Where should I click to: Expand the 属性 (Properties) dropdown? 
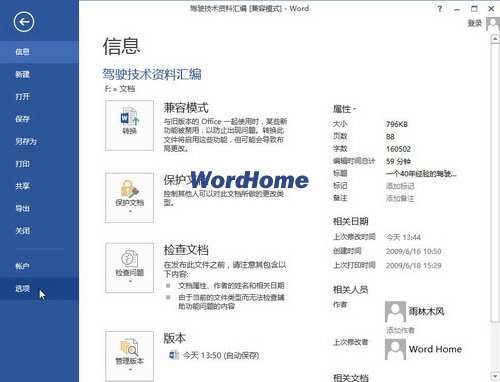tap(344, 109)
